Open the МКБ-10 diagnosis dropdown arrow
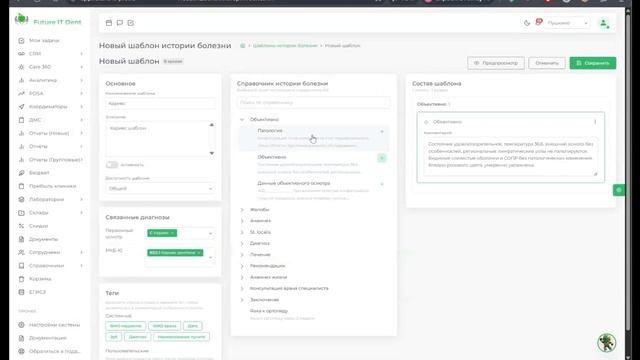Viewport: 640px width, 360px height. point(211,257)
